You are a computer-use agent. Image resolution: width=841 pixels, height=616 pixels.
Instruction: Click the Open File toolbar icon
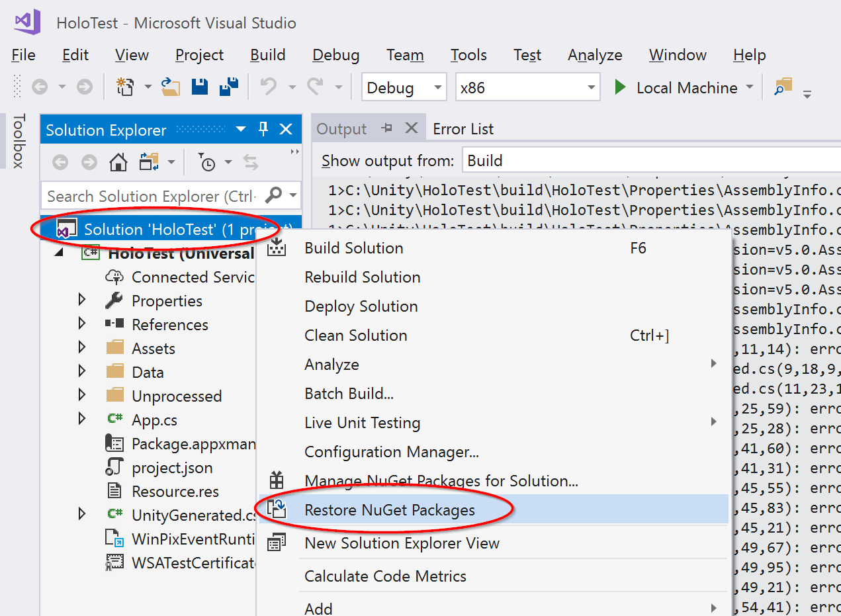[x=171, y=87]
